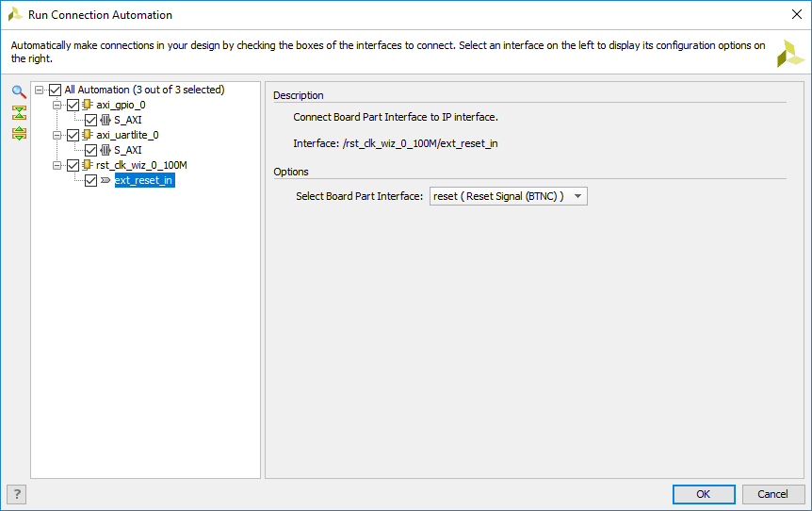Open the Select Board Part Interface dropdown

[x=509, y=196]
